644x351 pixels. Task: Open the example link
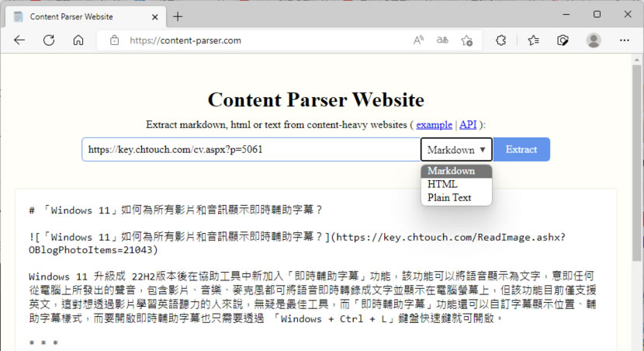coord(434,124)
